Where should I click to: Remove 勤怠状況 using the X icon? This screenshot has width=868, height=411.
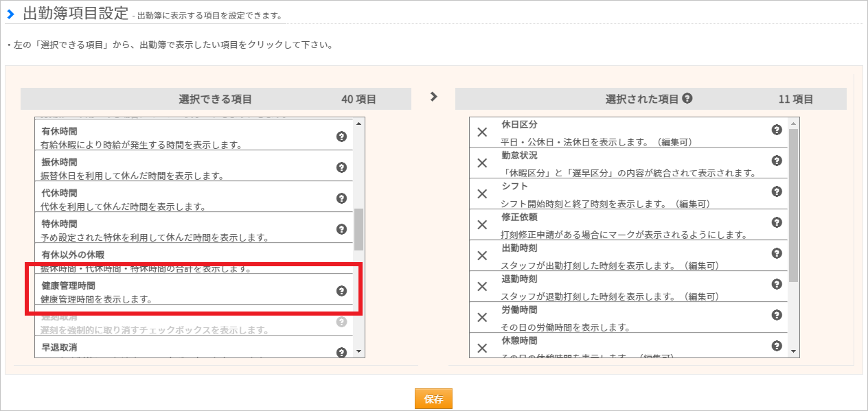coord(482,163)
